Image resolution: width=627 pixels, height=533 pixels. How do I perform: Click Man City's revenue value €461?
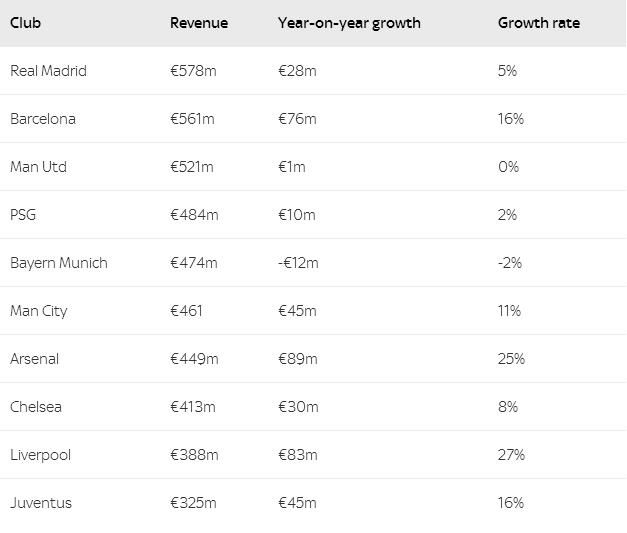186,311
